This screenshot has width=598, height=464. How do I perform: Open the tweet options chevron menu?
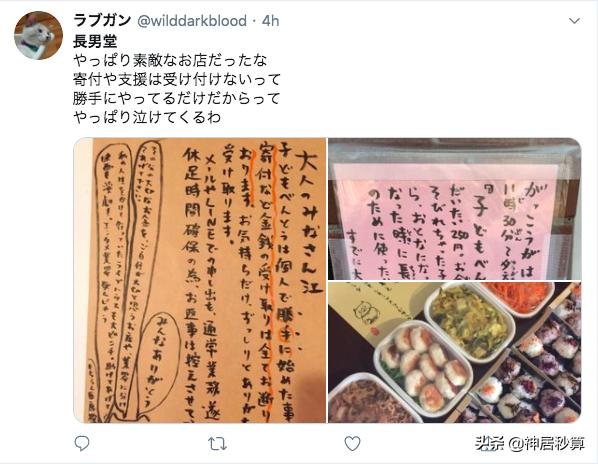point(574,21)
